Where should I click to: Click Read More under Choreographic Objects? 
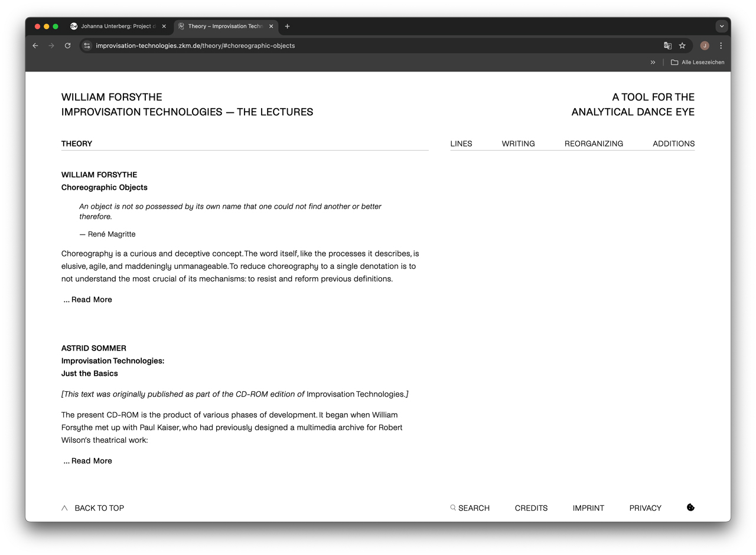pos(87,300)
